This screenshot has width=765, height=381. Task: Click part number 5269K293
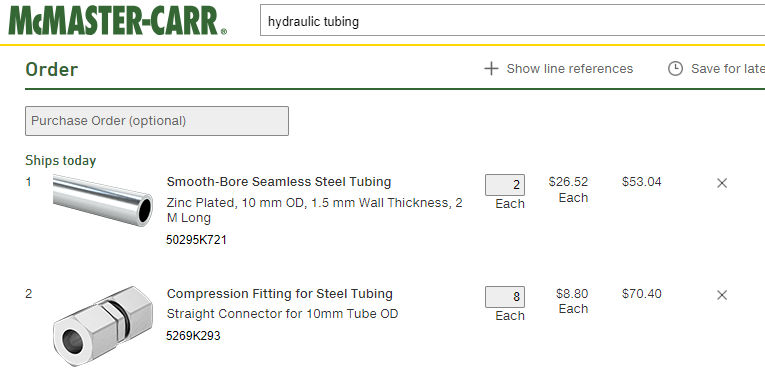pyautogui.click(x=193, y=336)
